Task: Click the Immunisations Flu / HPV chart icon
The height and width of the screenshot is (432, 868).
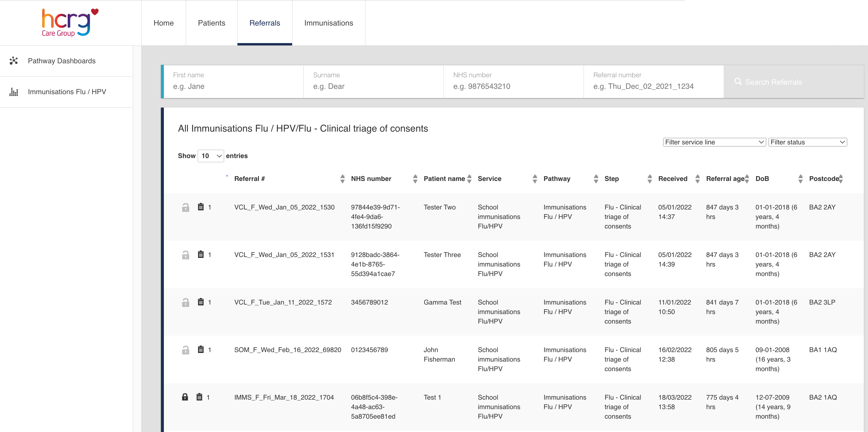Action: coord(13,92)
